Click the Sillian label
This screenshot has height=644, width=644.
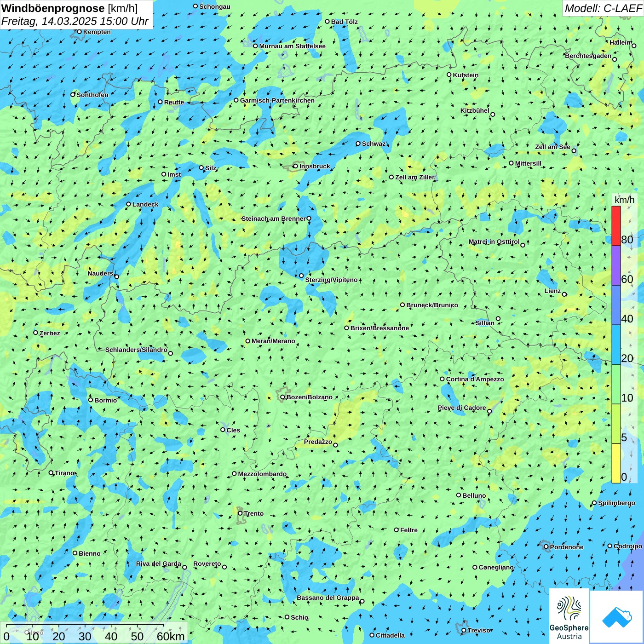point(485,323)
